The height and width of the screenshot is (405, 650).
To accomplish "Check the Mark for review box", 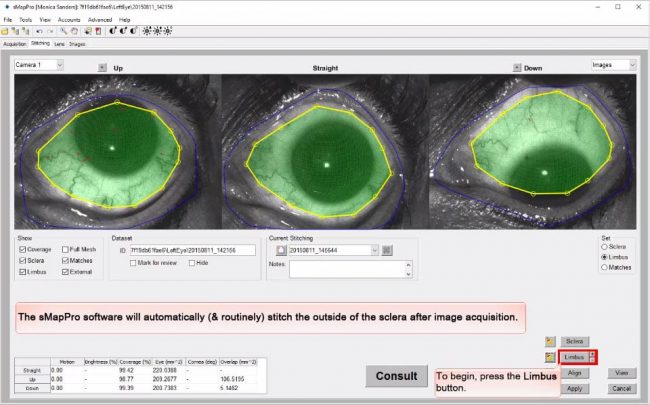I will click(x=133, y=262).
